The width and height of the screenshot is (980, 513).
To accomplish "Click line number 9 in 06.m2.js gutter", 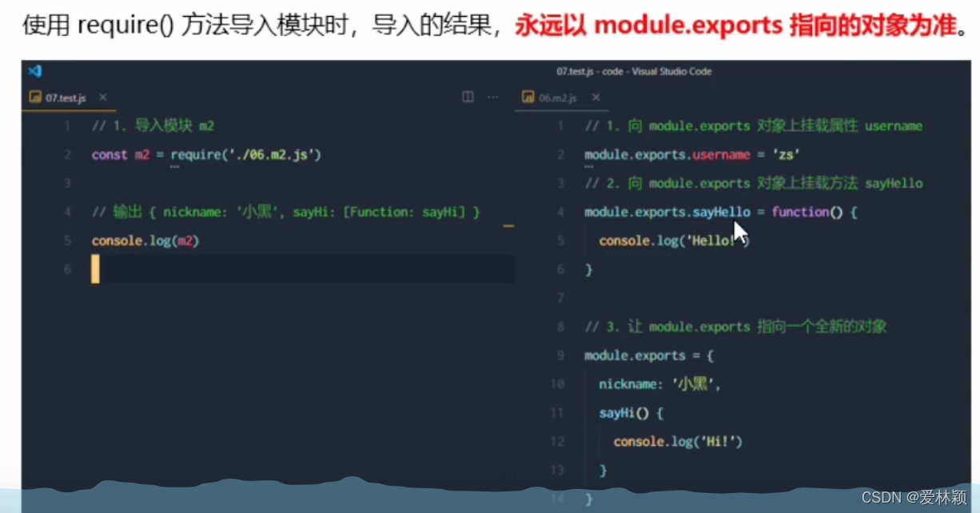I will click(x=560, y=356).
